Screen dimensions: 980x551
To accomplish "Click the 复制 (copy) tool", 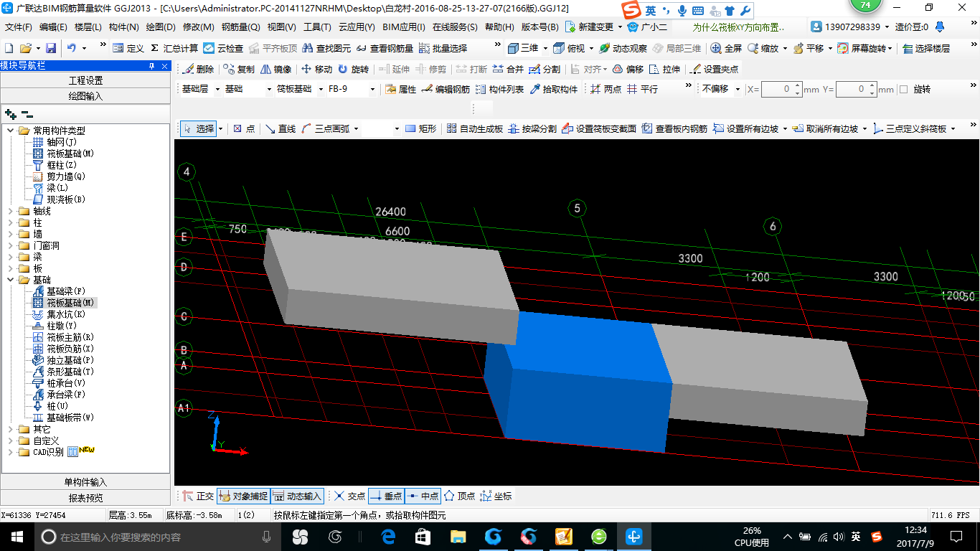I will pos(238,70).
